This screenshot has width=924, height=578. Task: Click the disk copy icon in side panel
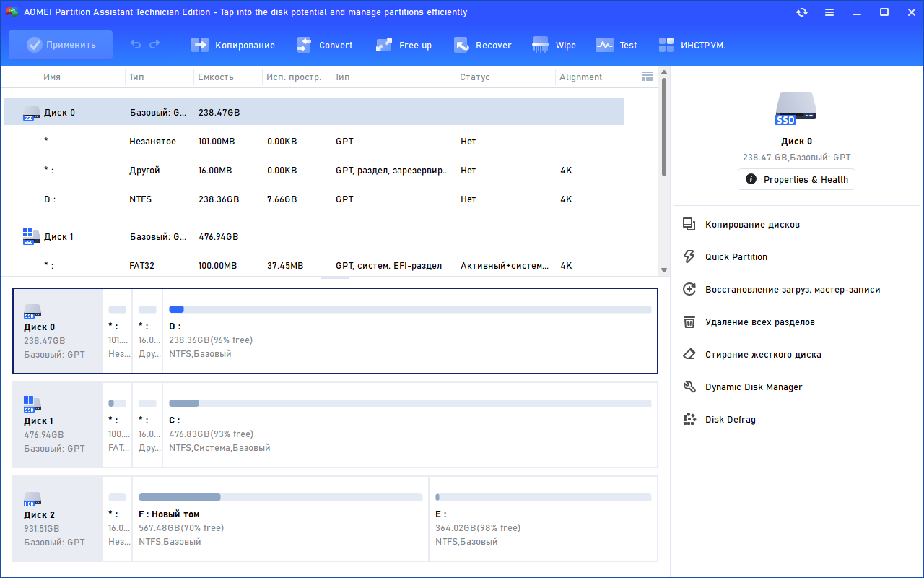[689, 225]
